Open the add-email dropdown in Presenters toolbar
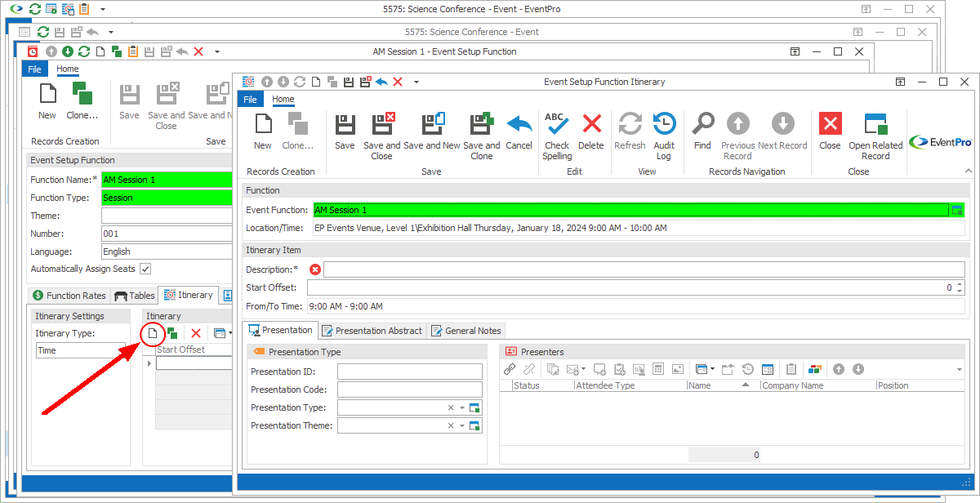 583,369
